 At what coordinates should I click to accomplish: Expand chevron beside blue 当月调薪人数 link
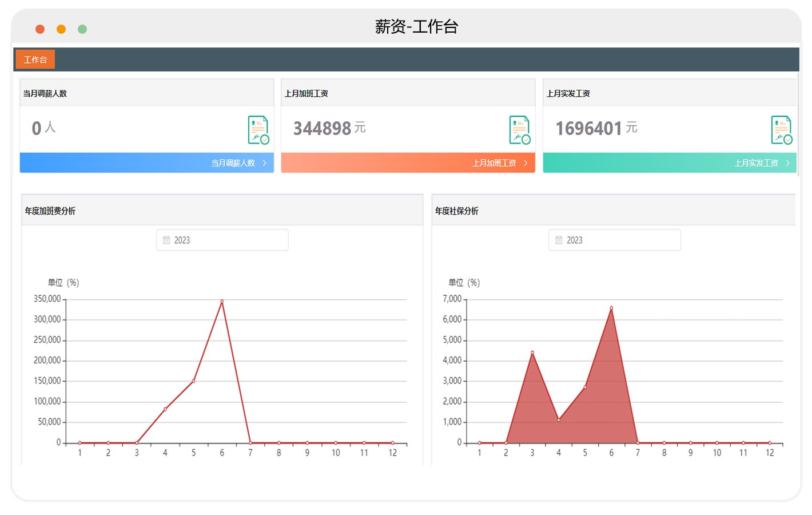[x=264, y=163]
